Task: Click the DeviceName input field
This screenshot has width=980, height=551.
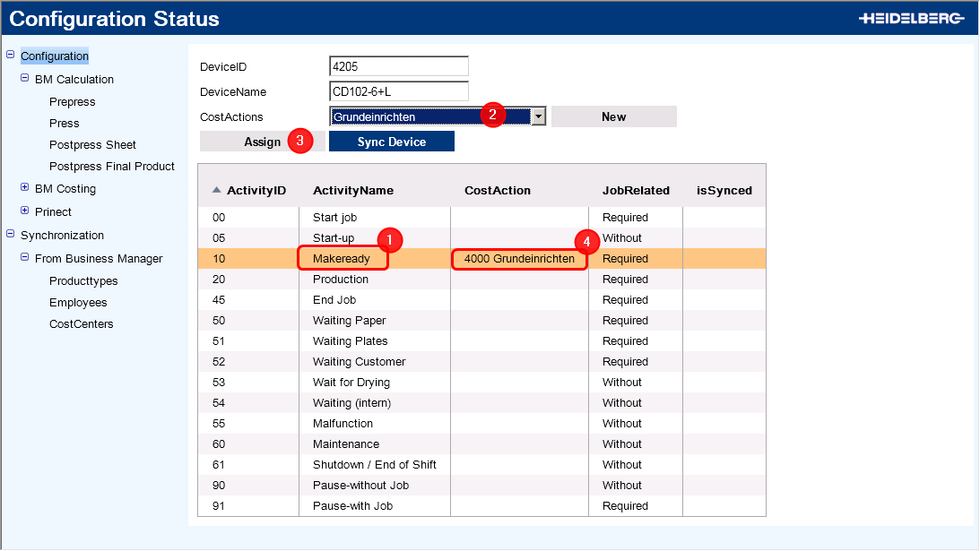Action: pyautogui.click(x=399, y=91)
